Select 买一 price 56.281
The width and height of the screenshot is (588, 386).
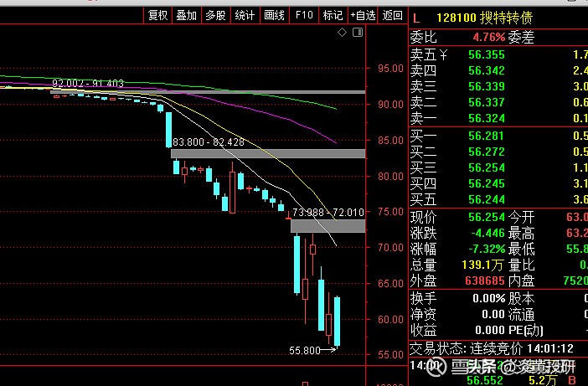486,136
